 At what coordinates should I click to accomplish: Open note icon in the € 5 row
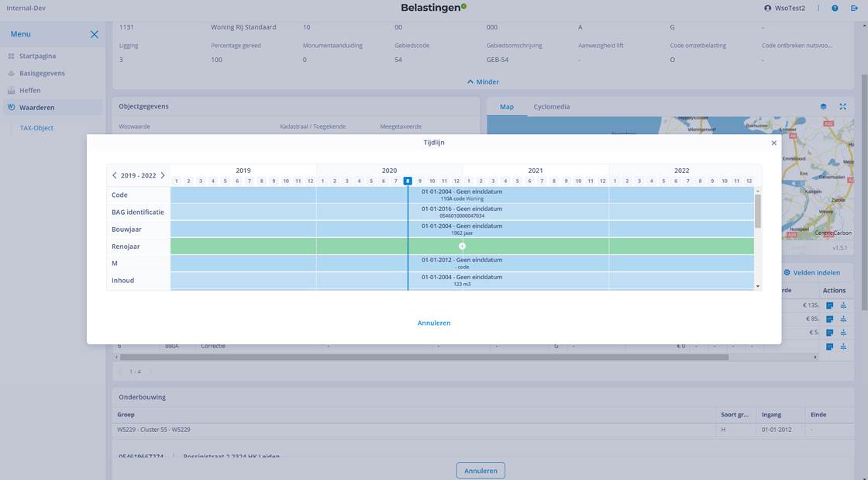[x=829, y=333]
